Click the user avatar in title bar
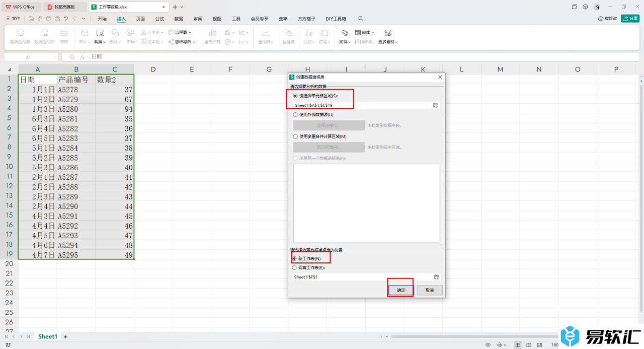Image resolution: width=644 pixels, height=349 pixels. point(597,7)
